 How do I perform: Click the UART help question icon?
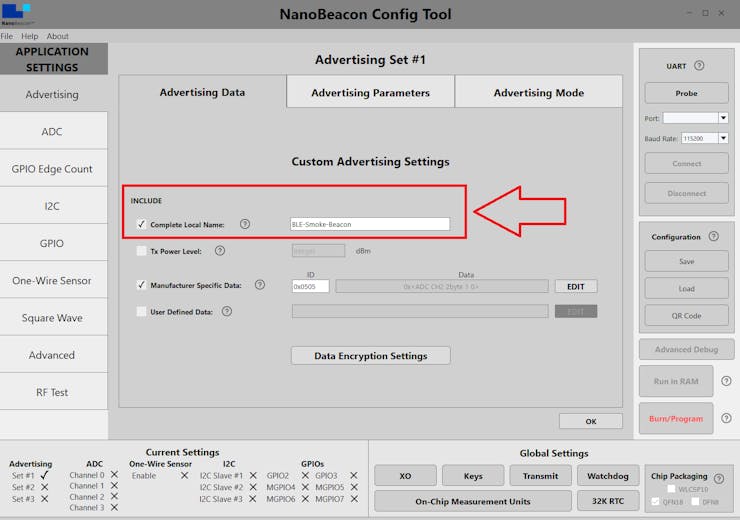tap(699, 66)
